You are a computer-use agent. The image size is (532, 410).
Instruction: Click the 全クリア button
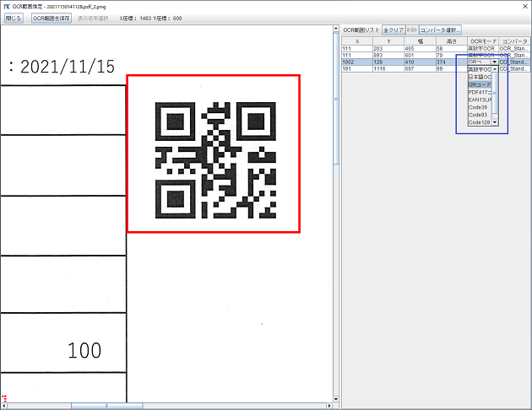click(x=394, y=30)
